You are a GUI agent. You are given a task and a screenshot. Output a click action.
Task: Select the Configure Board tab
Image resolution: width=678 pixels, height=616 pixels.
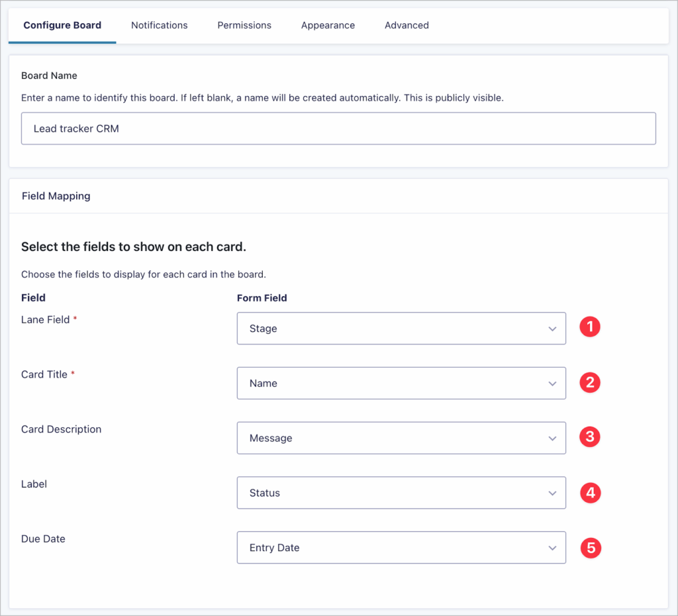[62, 25]
